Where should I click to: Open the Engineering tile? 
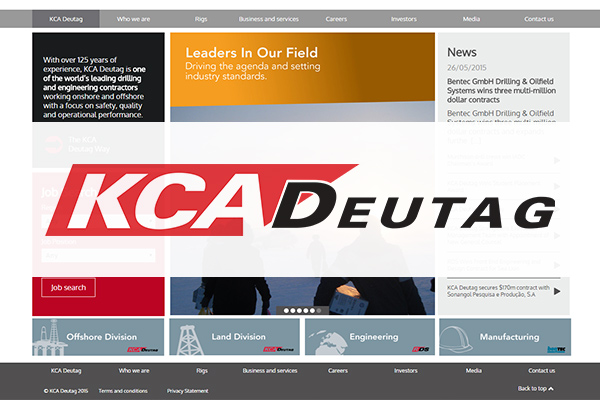370,337
